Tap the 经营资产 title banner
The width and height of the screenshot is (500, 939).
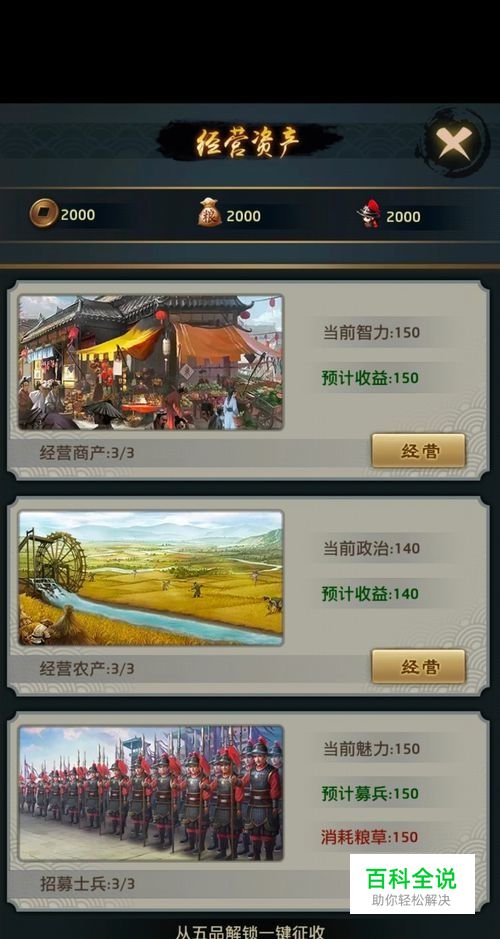click(x=248, y=141)
